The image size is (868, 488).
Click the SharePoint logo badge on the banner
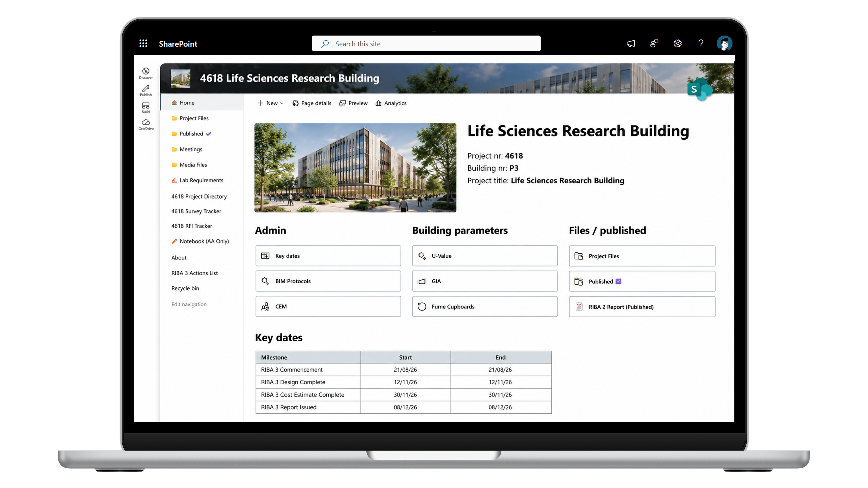700,89
